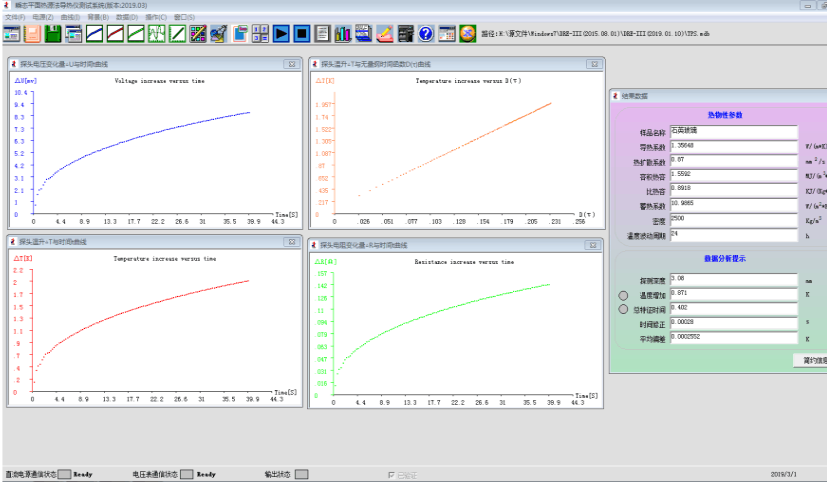Click the 样品名称 sample name input field
835x483 pixels.
click(733, 131)
